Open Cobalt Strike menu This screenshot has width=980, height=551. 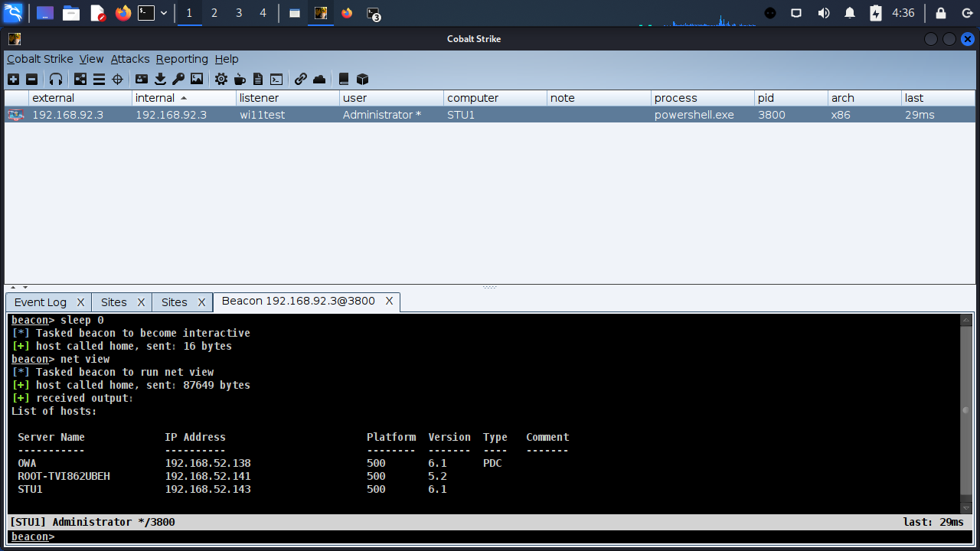tap(40, 59)
